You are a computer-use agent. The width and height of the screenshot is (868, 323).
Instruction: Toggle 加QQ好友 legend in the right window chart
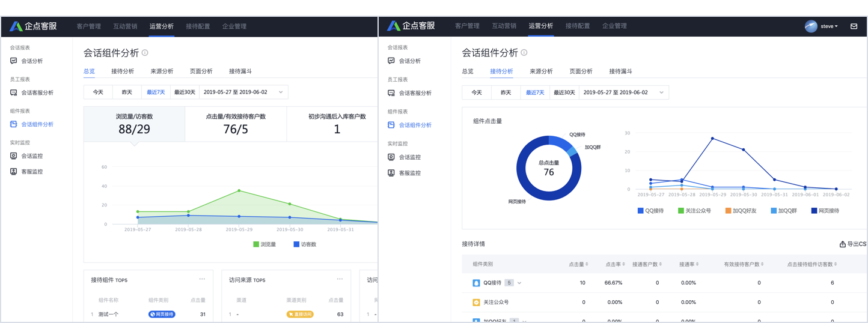click(x=741, y=211)
